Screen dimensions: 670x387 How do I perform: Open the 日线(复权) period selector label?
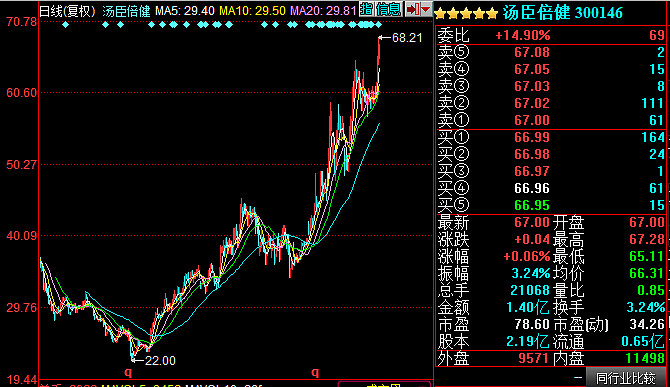pos(67,11)
